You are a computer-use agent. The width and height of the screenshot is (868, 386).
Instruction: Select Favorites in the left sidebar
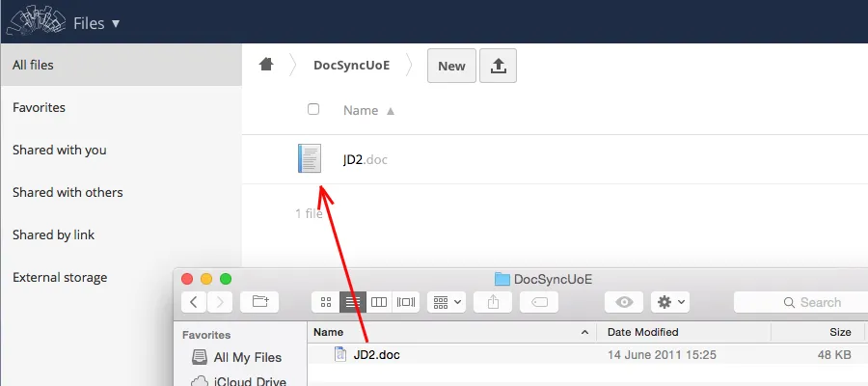pos(39,107)
